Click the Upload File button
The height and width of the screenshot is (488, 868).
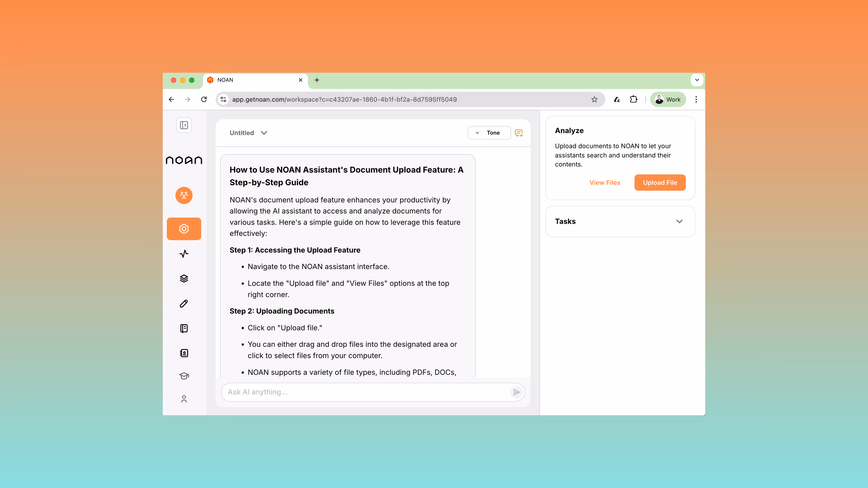point(660,183)
